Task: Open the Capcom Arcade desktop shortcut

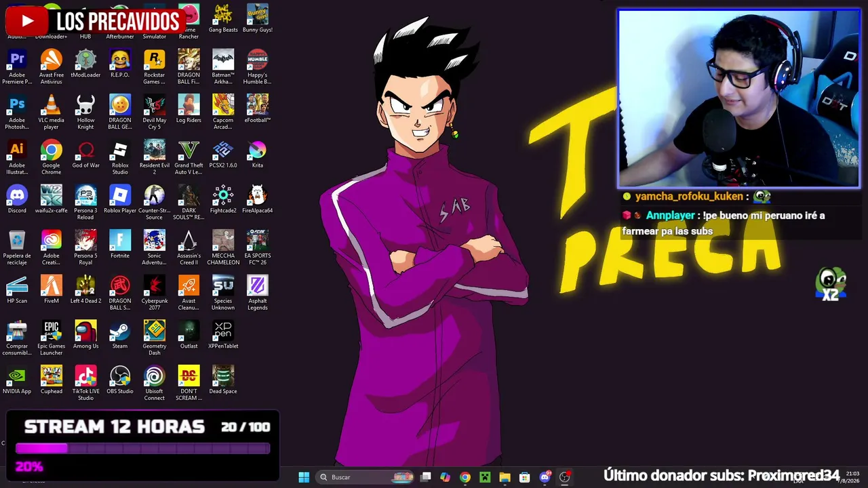Action: pos(223,113)
